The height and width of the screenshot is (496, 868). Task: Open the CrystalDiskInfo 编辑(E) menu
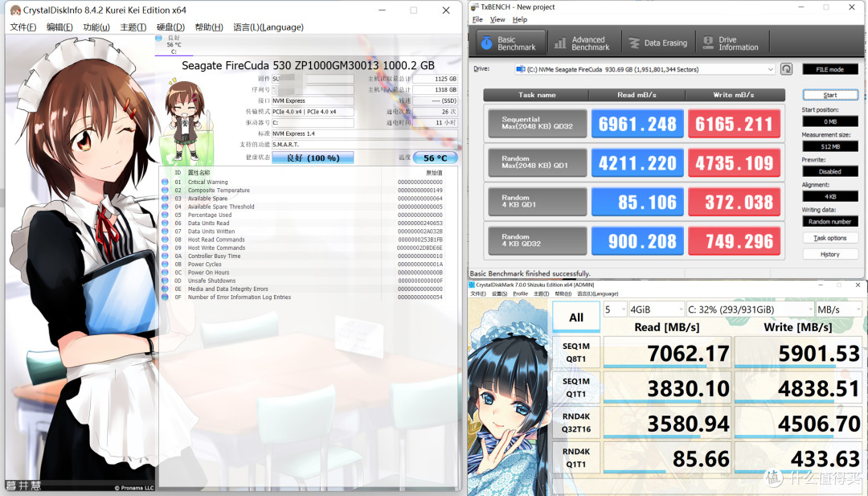coord(59,27)
